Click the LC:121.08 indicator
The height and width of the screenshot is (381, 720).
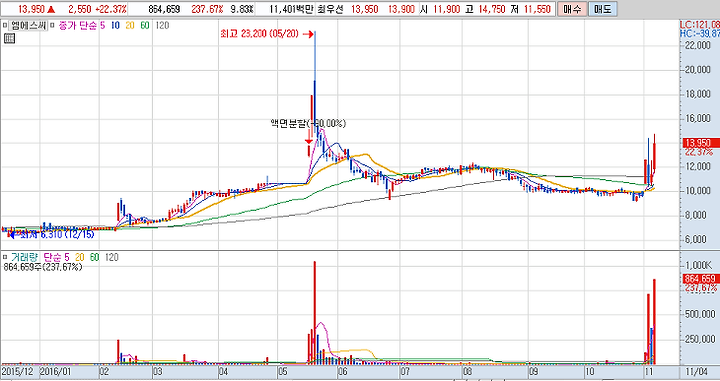[700, 25]
